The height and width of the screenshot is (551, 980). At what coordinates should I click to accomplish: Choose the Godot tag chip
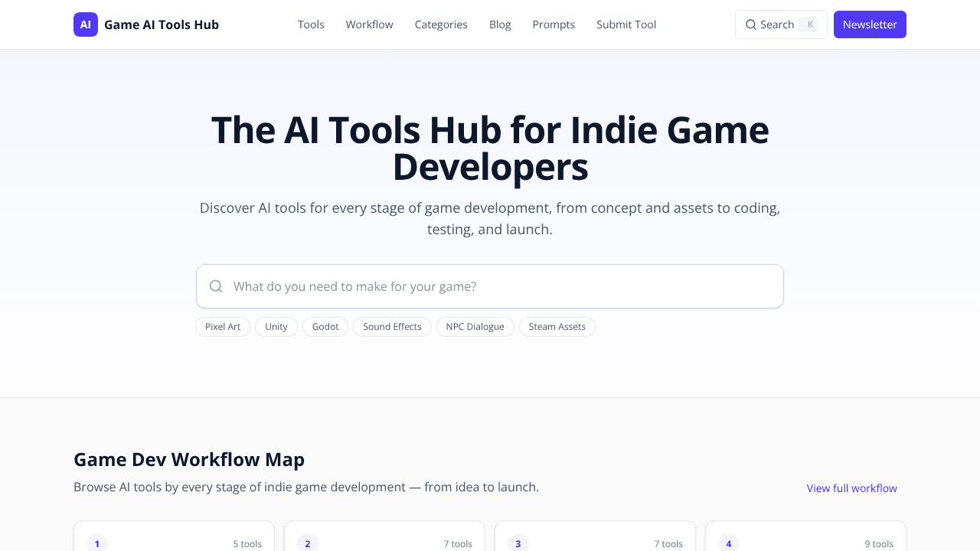[325, 327]
